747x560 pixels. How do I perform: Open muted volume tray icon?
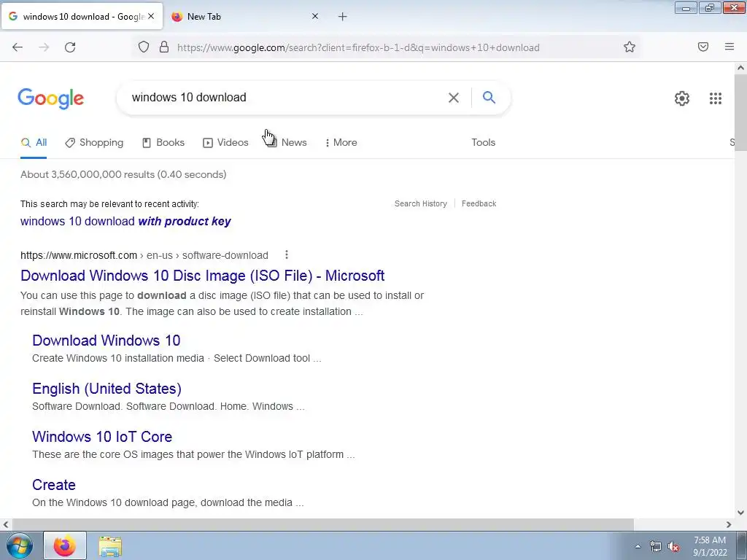tap(673, 547)
